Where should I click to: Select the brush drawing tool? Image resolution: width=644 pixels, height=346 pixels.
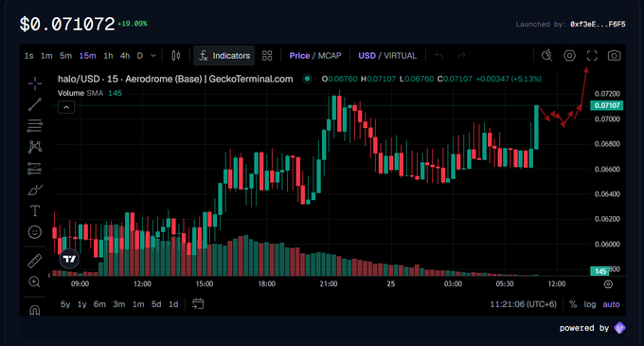click(x=35, y=190)
